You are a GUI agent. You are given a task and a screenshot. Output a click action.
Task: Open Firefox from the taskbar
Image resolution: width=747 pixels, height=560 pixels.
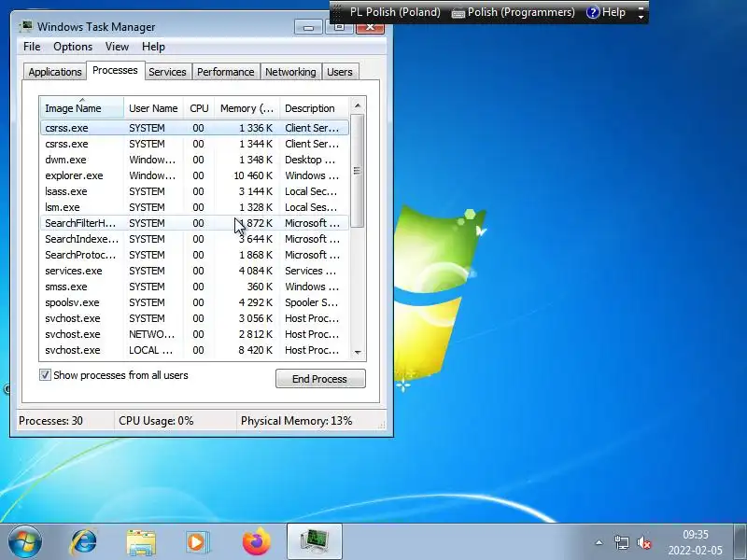click(256, 541)
